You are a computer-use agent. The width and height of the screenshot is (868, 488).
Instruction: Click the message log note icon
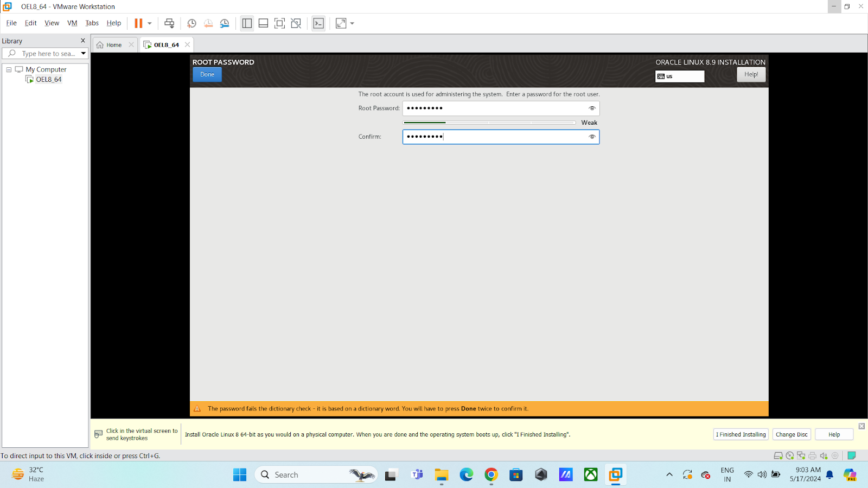click(852, 456)
